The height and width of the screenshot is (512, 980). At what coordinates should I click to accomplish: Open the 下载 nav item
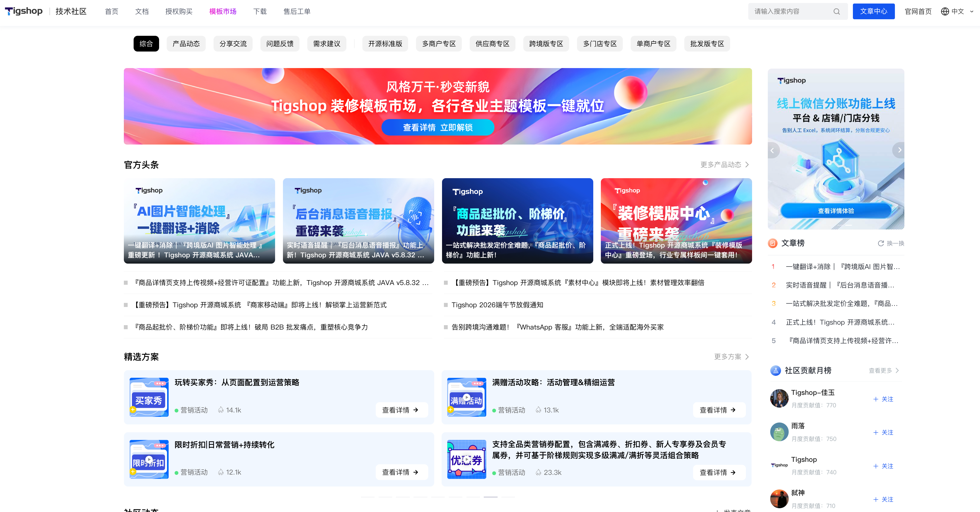click(x=260, y=11)
